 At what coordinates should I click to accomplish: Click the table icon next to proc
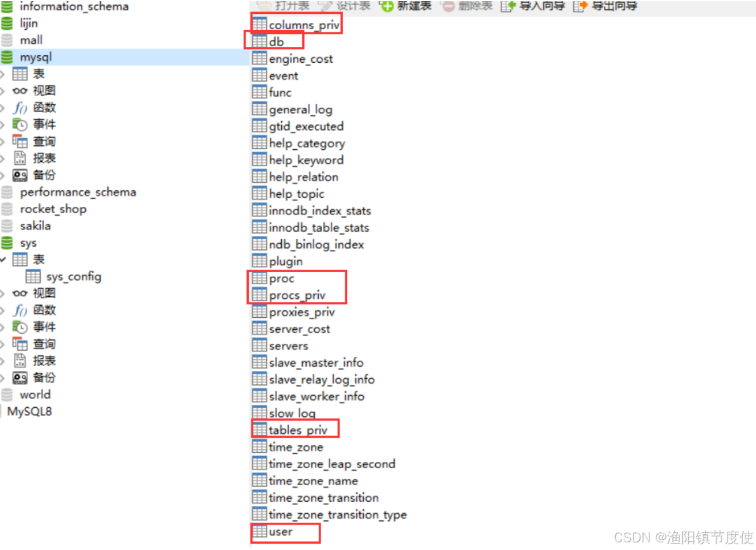260,278
